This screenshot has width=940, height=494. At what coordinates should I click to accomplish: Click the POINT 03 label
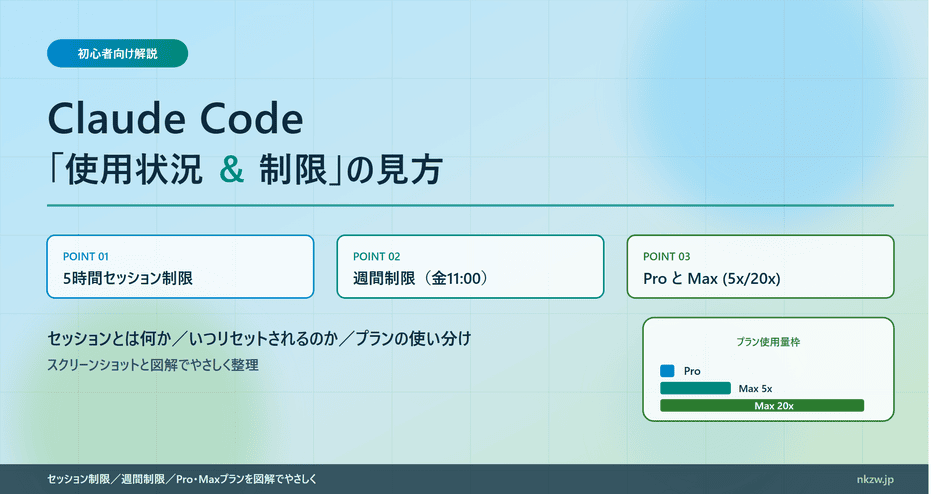tap(667, 257)
